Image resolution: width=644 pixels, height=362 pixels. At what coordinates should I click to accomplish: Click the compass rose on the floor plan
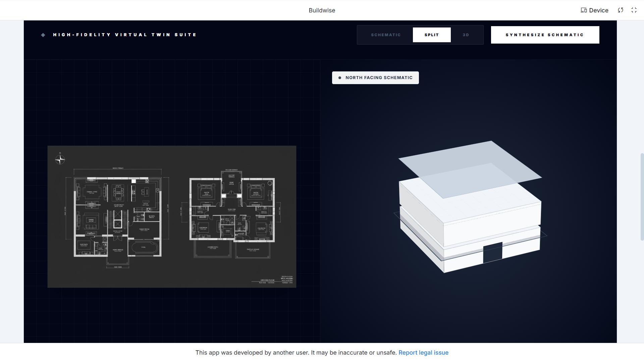[60, 160]
